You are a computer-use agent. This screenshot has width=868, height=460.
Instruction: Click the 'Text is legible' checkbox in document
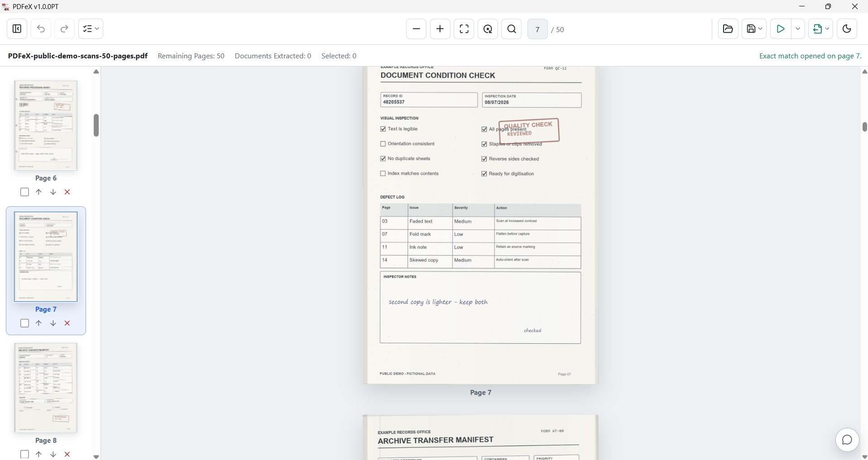pyautogui.click(x=383, y=129)
